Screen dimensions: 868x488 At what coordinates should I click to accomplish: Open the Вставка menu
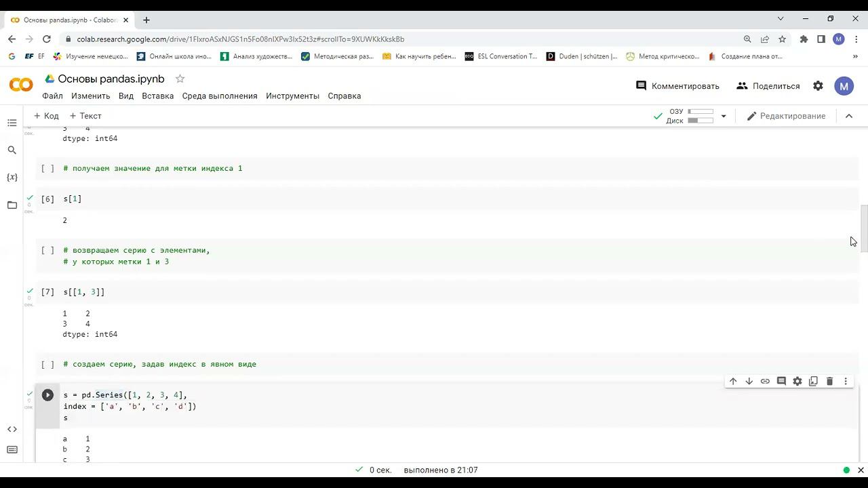coord(158,96)
